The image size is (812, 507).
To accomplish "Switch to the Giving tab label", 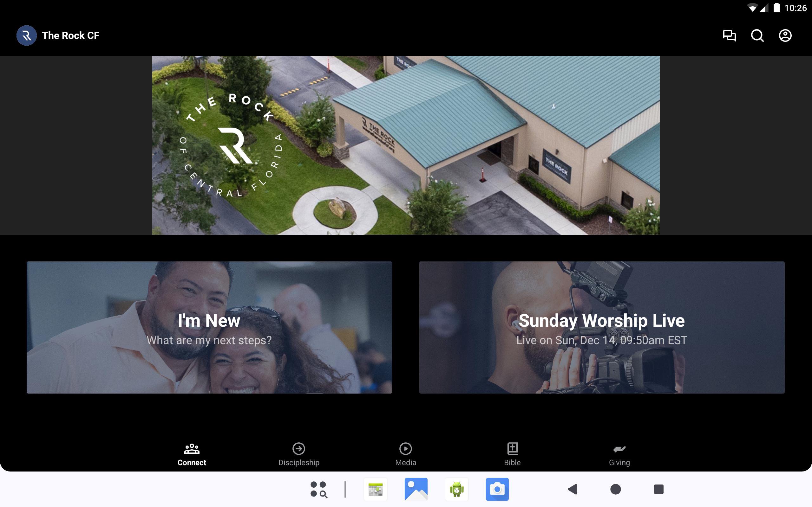I will pos(619,463).
